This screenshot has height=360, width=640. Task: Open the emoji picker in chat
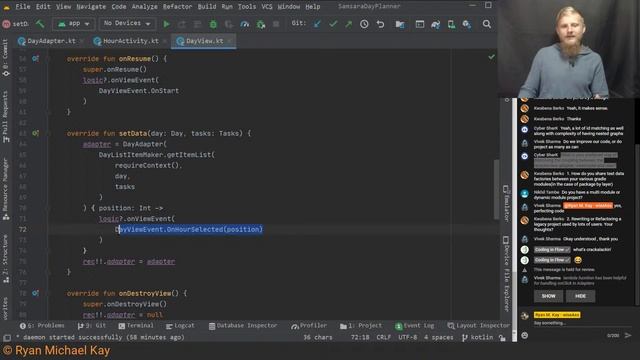(x=524, y=335)
